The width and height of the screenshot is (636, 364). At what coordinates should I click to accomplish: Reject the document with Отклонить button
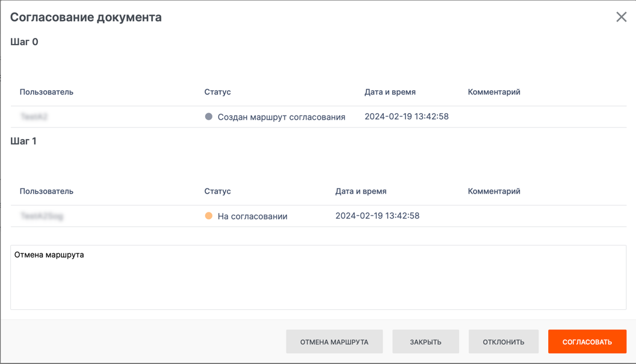coord(503,342)
